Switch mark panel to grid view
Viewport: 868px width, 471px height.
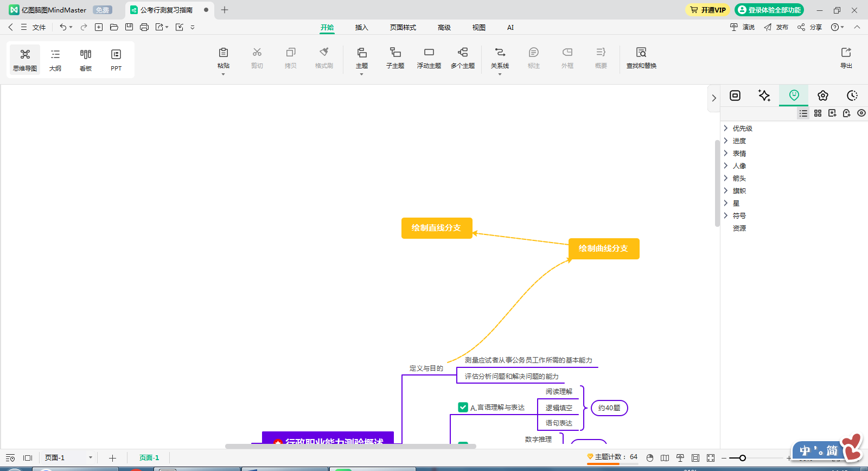coord(818,113)
